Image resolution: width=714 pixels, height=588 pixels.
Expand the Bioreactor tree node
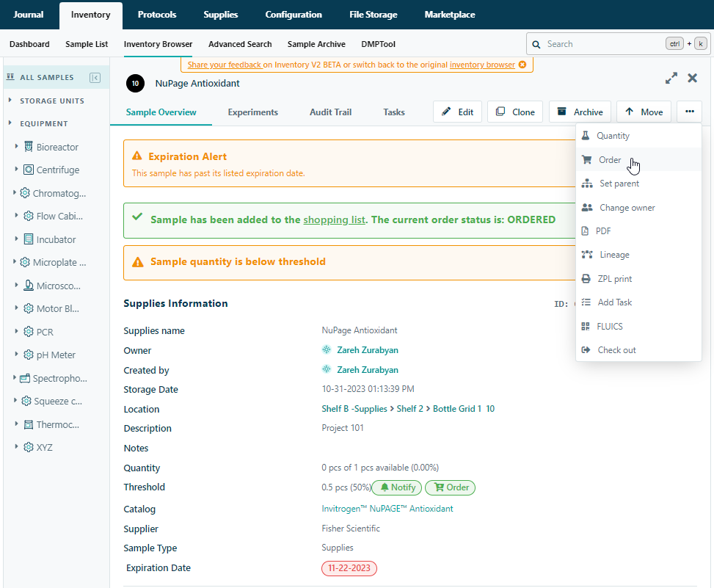(16, 146)
